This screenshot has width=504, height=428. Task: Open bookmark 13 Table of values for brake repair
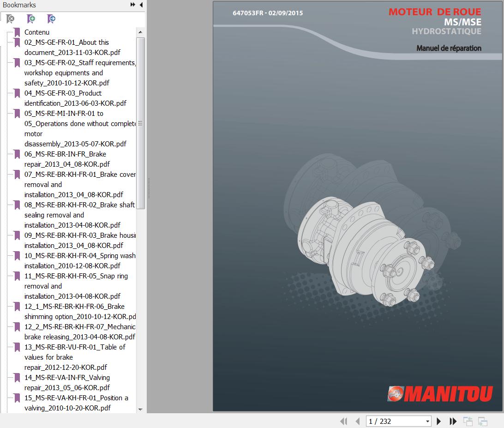pyautogui.click(x=75, y=357)
